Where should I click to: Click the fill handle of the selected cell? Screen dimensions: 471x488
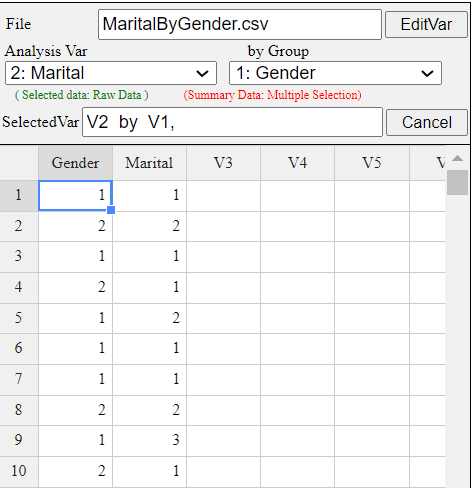tap(111, 210)
